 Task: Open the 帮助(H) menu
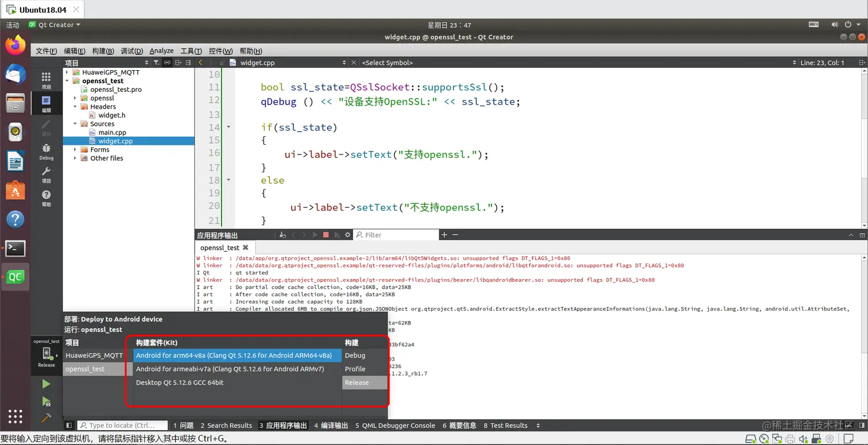[x=251, y=51]
